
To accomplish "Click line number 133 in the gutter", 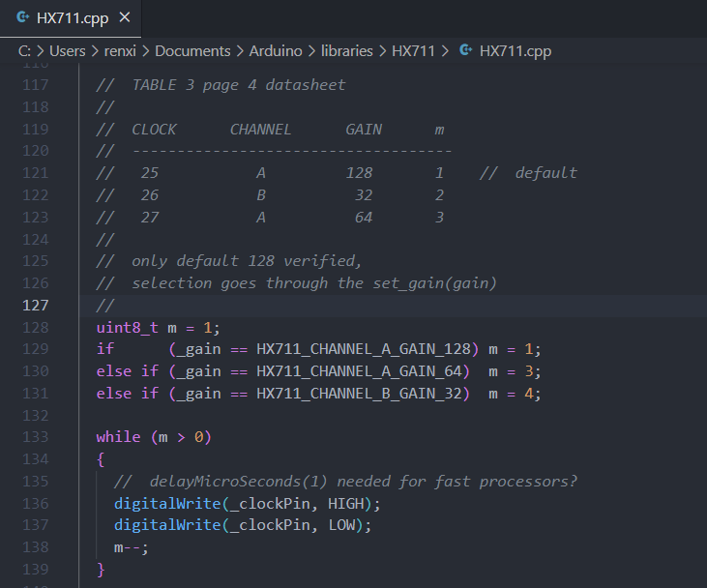I will [35, 437].
